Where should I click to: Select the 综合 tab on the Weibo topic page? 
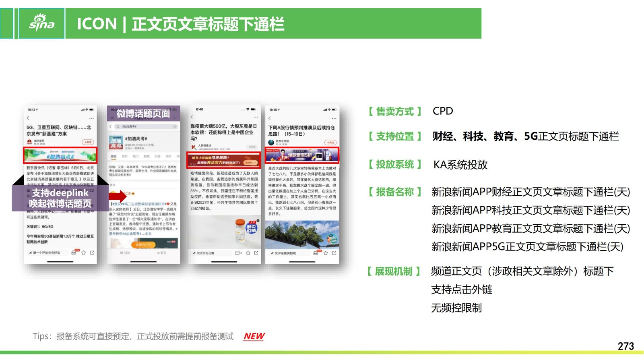[114, 156]
